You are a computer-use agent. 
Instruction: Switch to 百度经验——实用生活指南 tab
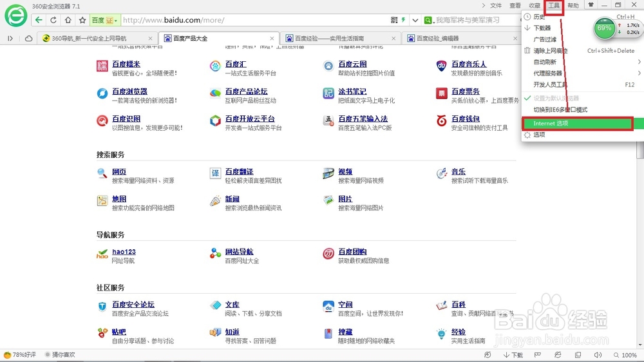click(x=341, y=38)
